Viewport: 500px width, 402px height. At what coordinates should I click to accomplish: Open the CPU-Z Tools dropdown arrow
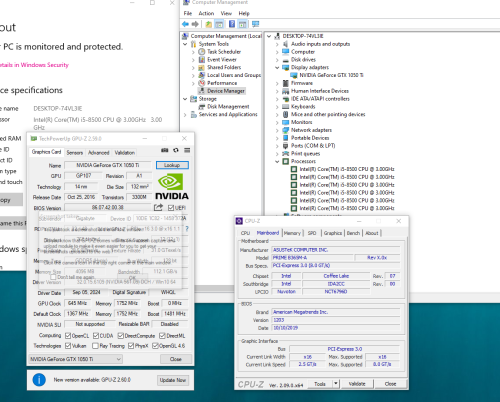click(x=336, y=384)
